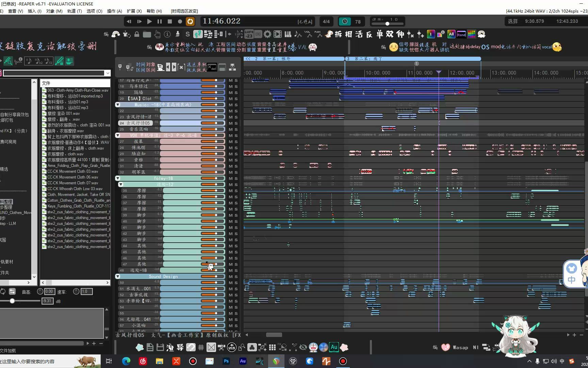Click the tempo 78 BPM field
Image resolution: width=588 pixels, height=368 pixels.
click(x=358, y=21)
